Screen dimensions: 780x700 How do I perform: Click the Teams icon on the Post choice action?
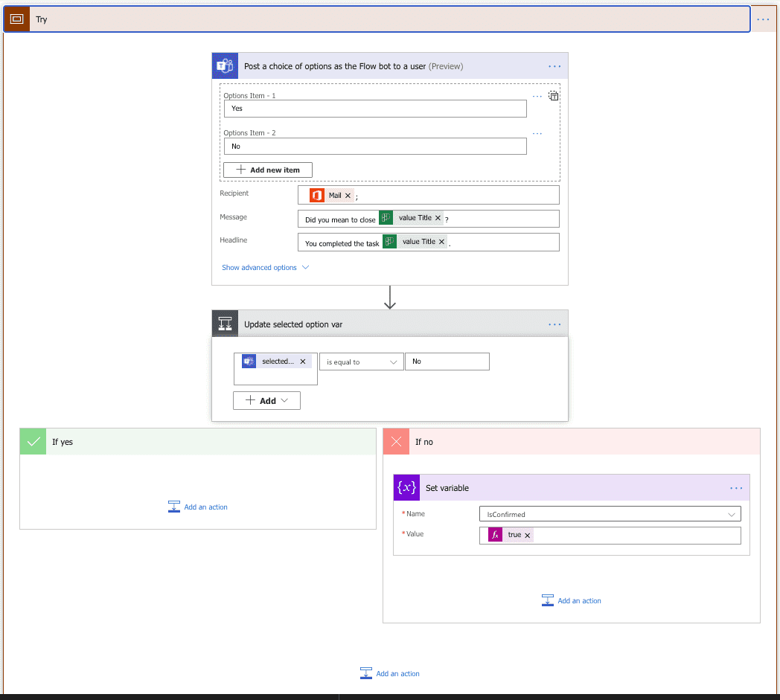point(225,65)
